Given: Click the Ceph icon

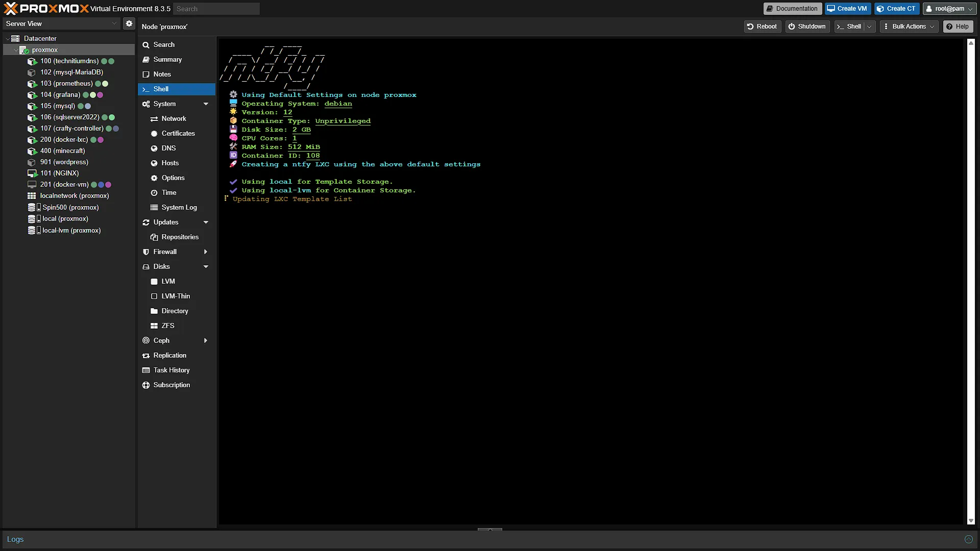Looking at the screenshot, I should click(x=146, y=341).
